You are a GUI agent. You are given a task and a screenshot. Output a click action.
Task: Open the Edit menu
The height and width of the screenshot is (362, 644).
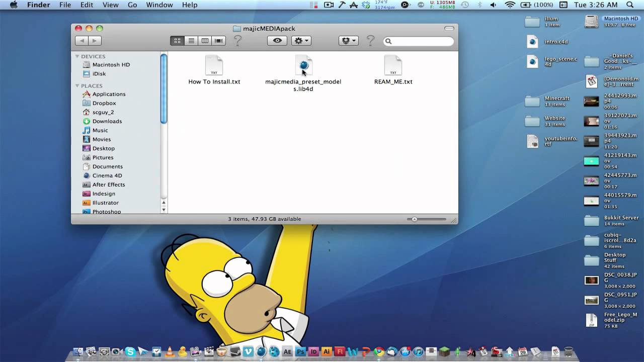[x=87, y=5]
